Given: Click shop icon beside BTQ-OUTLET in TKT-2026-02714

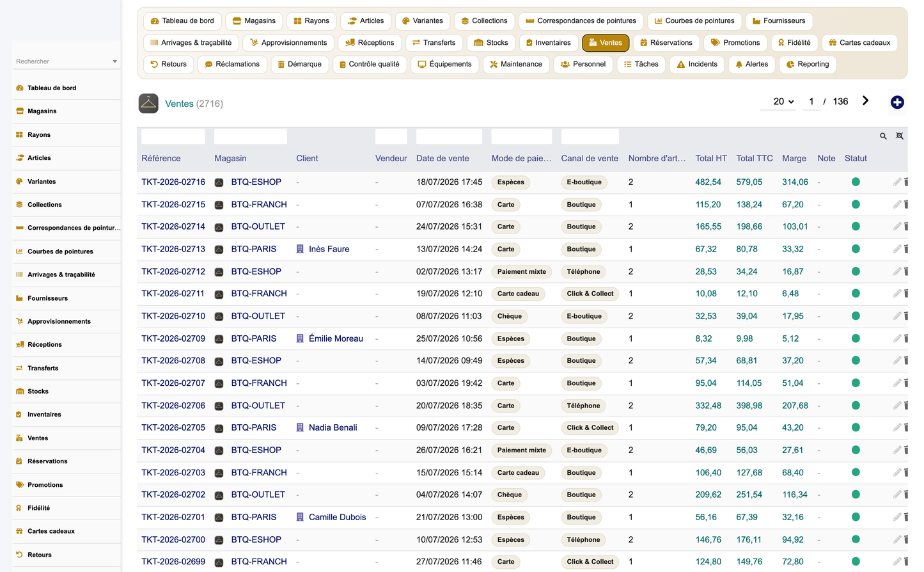Looking at the screenshot, I should point(219,227).
